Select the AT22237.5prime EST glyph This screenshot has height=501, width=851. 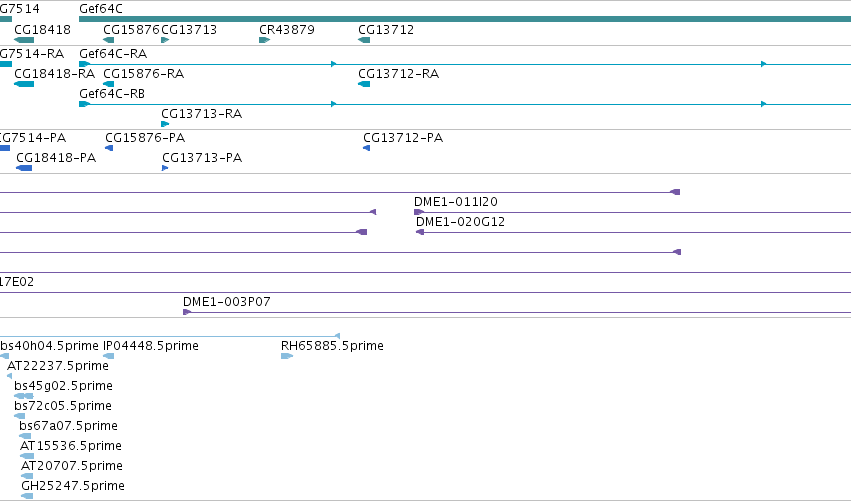(x=9, y=376)
